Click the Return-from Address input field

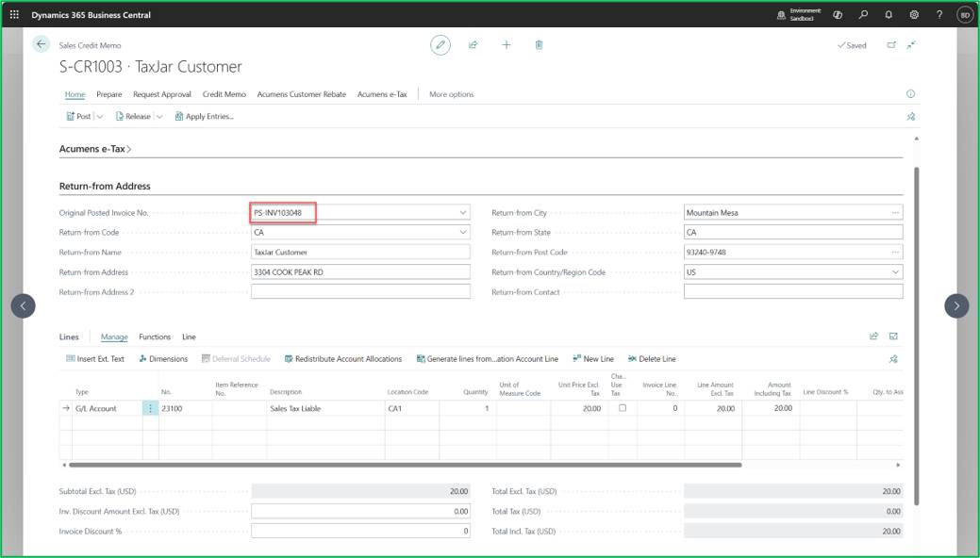pos(360,272)
